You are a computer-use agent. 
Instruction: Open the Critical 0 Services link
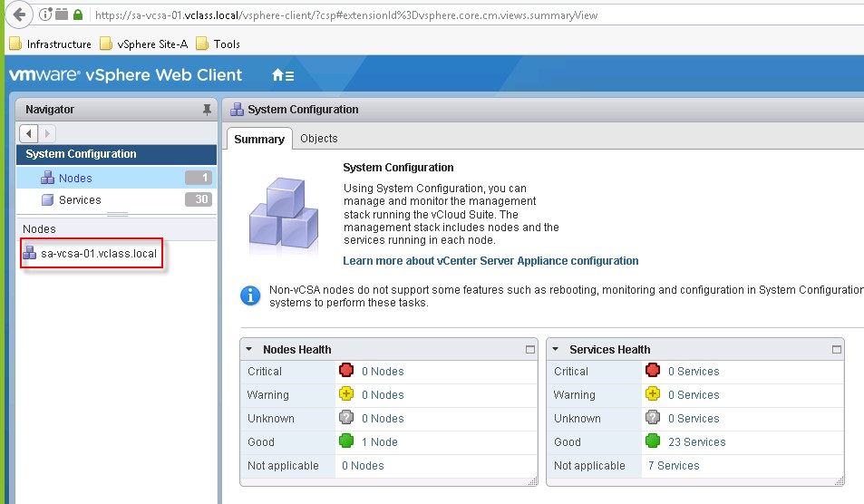(x=694, y=372)
